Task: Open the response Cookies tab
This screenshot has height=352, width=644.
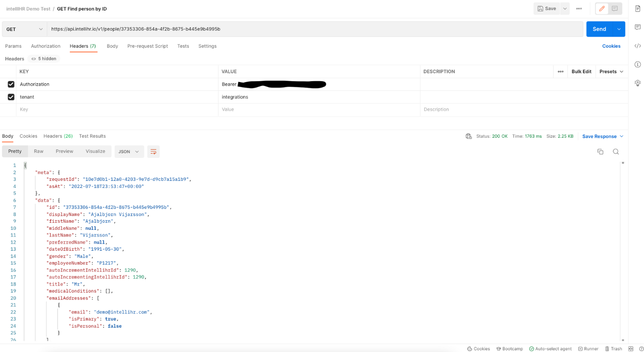Action: [x=28, y=136]
